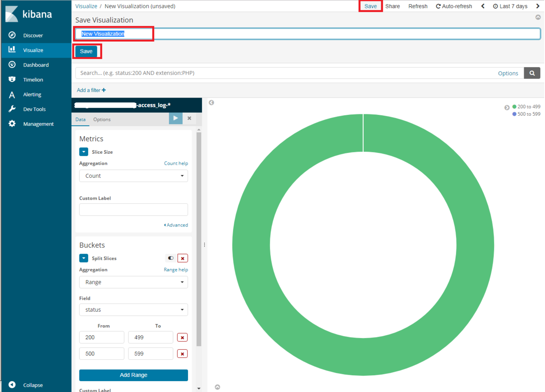This screenshot has height=392, width=545.
Task: Click the From field containing 200
Action: [x=102, y=338]
